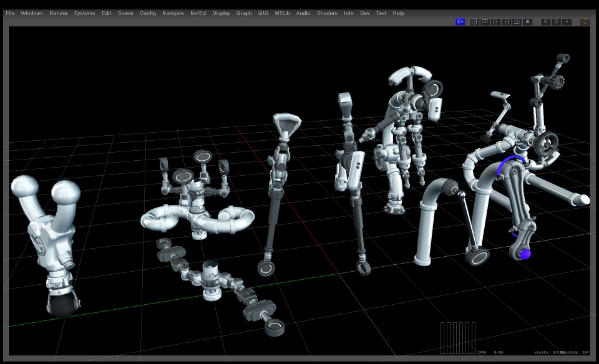The width and height of the screenshot is (599, 364).
Task: Open the Graph menu
Action: (244, 13)
